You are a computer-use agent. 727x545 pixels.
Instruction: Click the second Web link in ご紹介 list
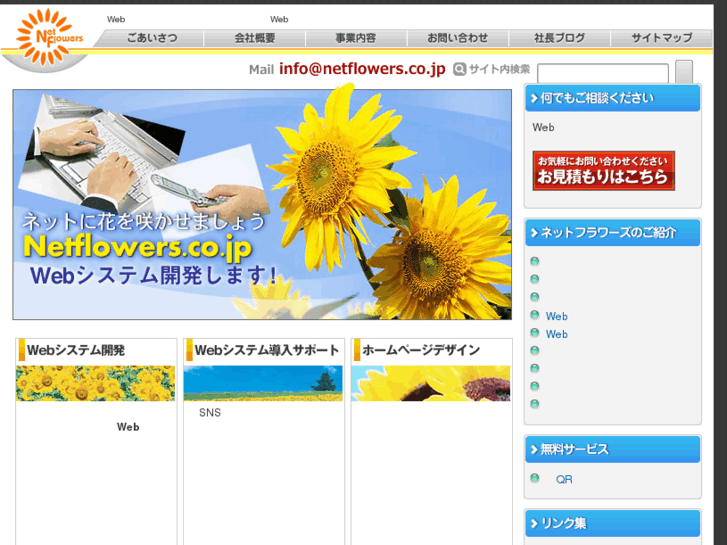tap(556, 334)
